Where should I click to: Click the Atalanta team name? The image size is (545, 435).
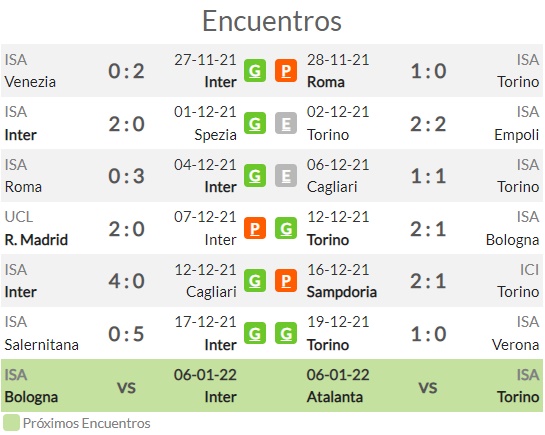pyautogui.click(x=335, y=397)
